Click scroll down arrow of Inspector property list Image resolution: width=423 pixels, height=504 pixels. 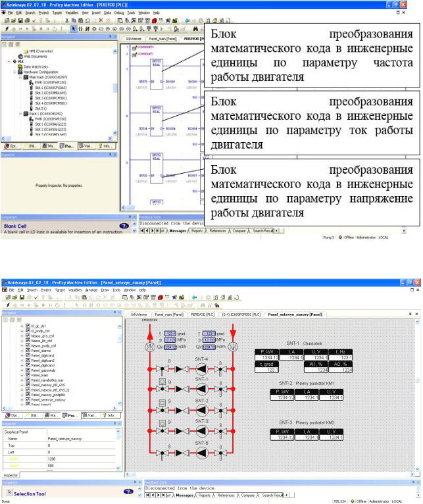(118, 468)
